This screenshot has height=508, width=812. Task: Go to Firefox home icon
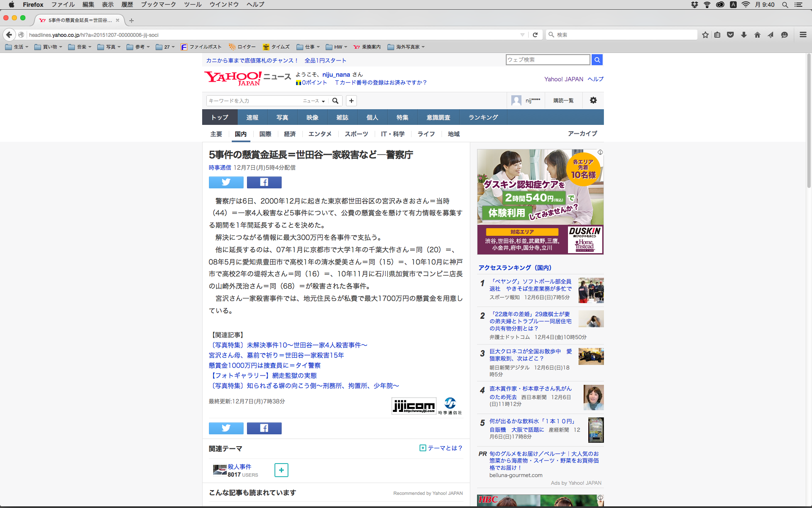[757, 35]
